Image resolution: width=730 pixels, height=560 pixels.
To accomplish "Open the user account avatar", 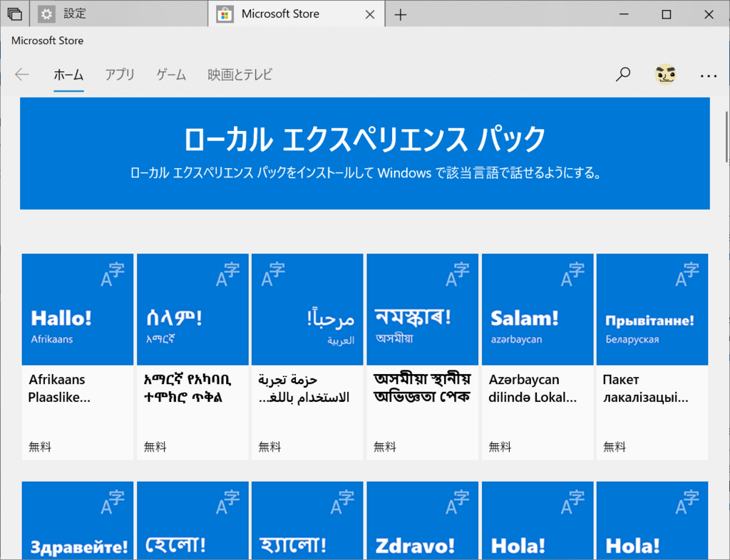I will (x=665, y=74).
